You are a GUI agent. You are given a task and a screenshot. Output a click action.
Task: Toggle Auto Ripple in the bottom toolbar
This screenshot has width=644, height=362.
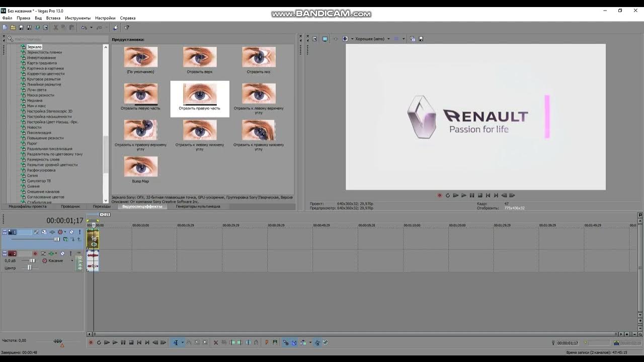303,342
